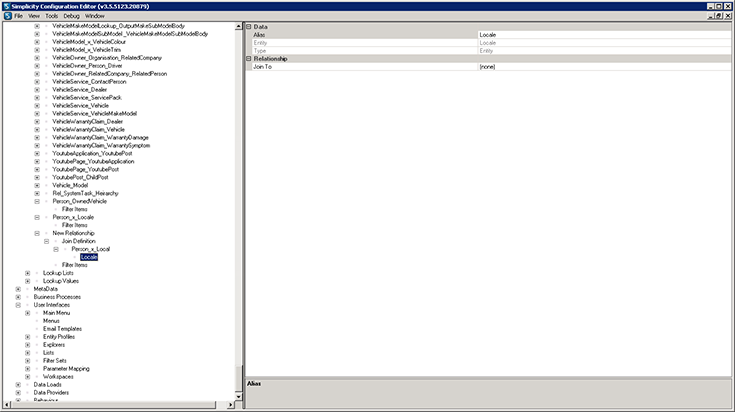Edit the Alias value field Locale
The image size is (735, 412).
pos(604,35)
